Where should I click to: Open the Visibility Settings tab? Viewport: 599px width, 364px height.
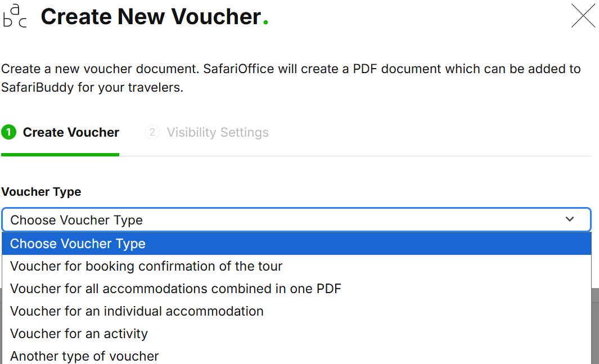coord(218,133)
